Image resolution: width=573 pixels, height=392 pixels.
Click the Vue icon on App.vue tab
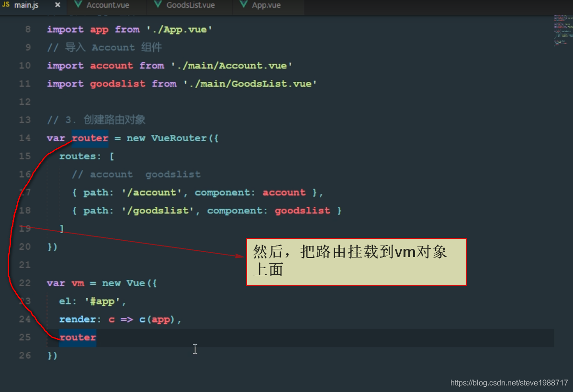[x=243, y=5]
